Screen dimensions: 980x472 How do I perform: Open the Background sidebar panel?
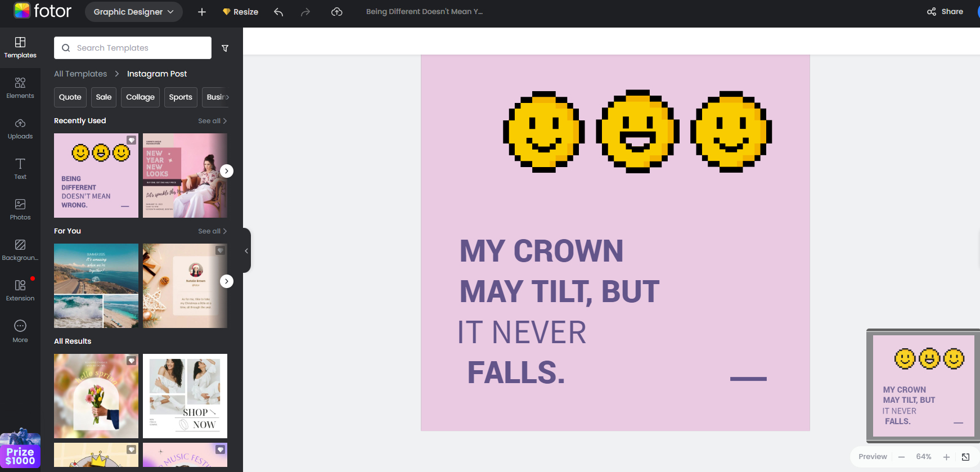tap(20, 250)
